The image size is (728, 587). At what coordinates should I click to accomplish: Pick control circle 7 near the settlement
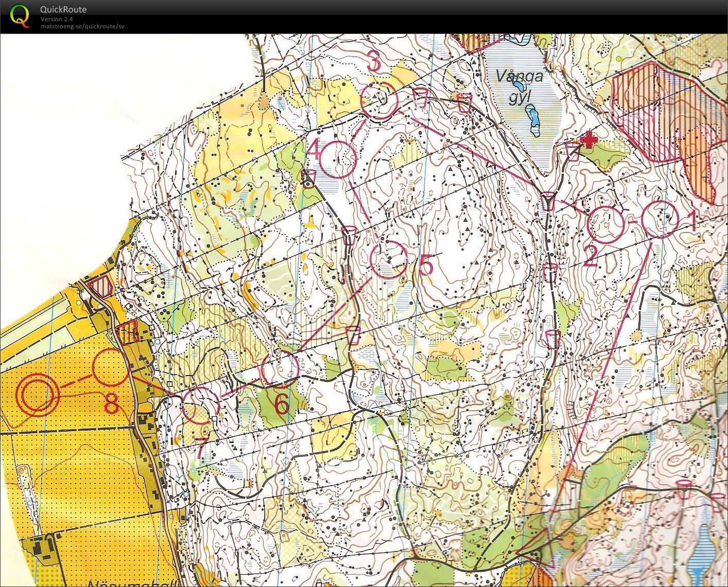click(201, 405)
